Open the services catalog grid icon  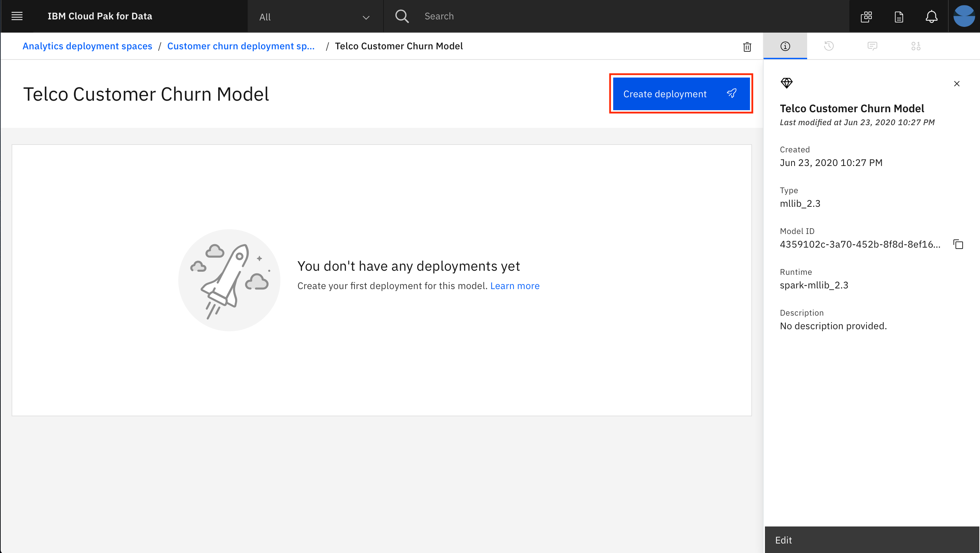[866, 16]
